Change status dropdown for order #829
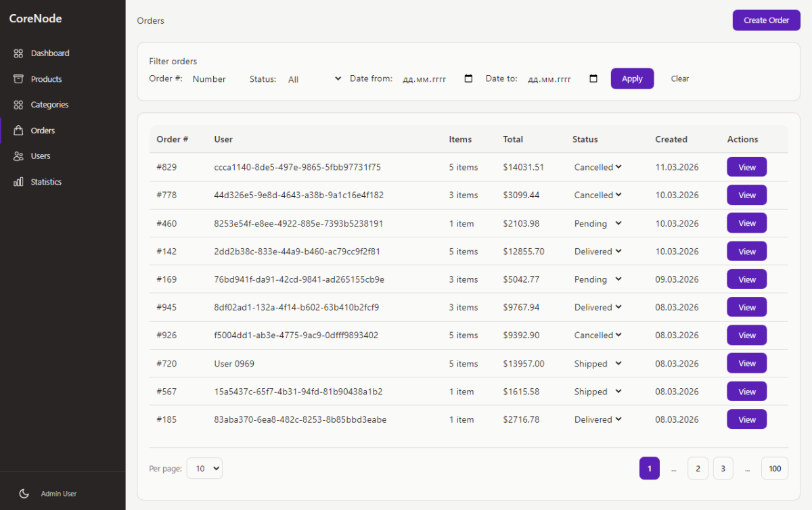The height and width of the screenshot is (510, 812). click(597, 167)
